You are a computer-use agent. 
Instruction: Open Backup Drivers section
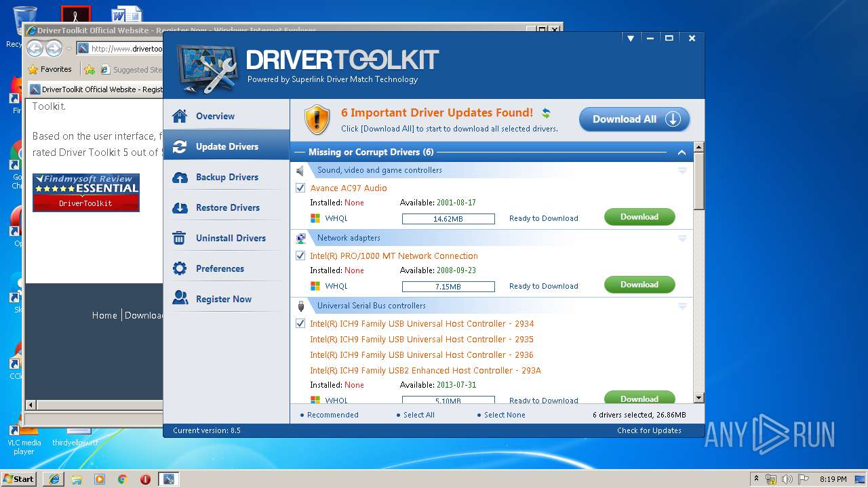click(x=226, y=177)
